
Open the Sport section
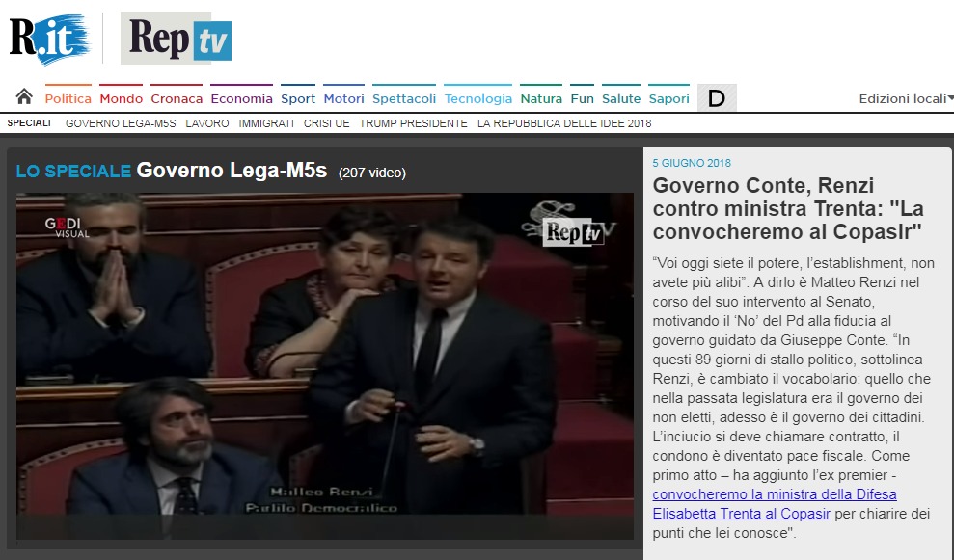[298, 98]
